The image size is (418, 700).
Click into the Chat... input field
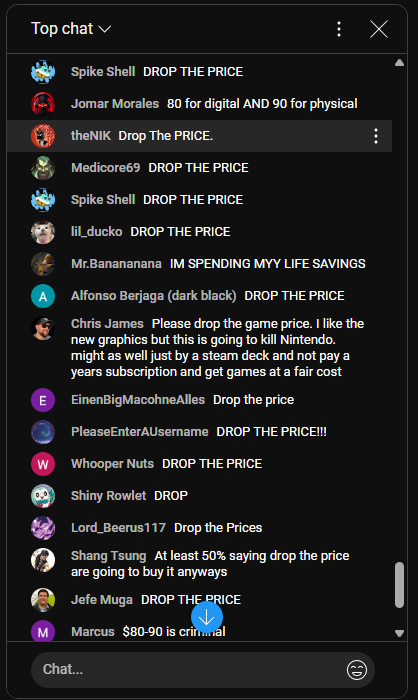(188, 670)
